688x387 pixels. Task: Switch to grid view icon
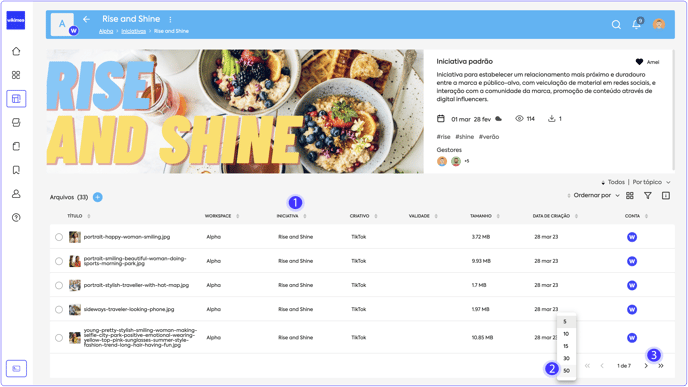(x=630, y=196)
